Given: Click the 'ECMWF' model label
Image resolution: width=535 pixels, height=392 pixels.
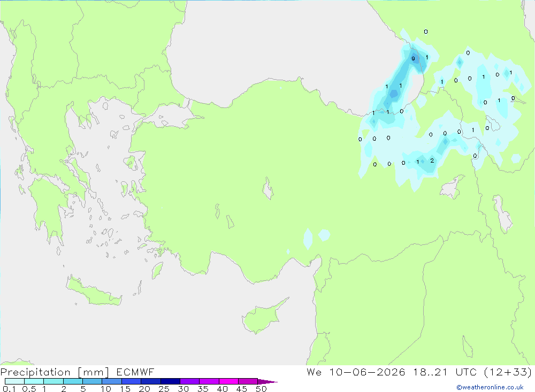Looking at the screenshot, I should click(135, 372).
